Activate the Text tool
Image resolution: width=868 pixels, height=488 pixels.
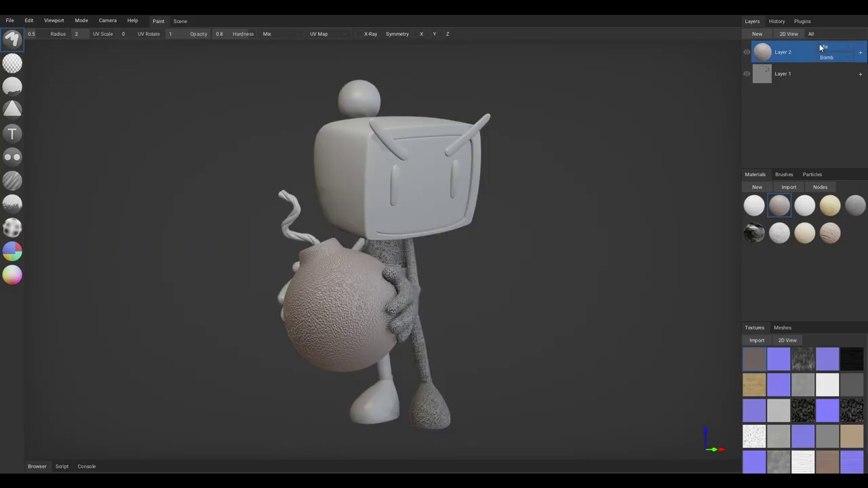click(x=12, y=134)
